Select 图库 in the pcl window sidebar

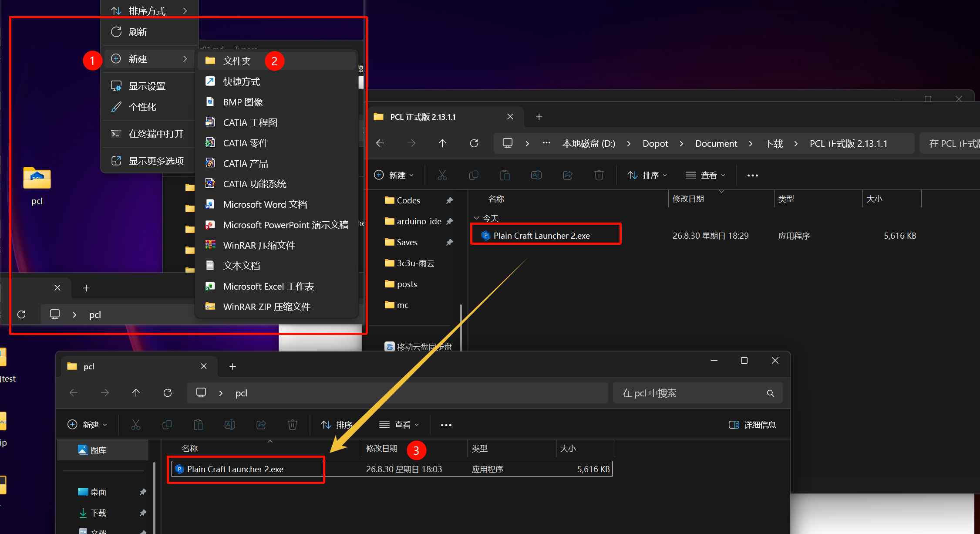click(x=103, y=450)
